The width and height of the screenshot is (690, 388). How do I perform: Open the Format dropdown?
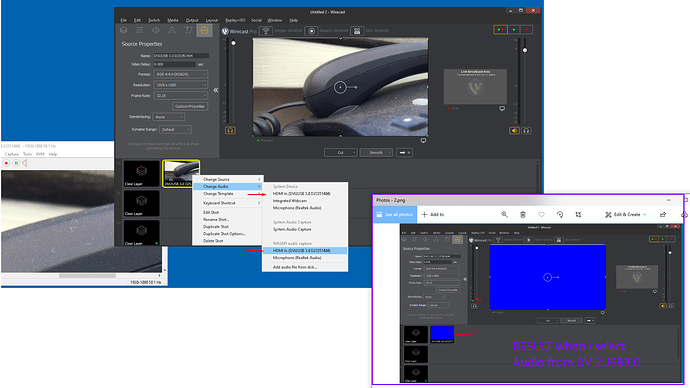coord(180,74)
